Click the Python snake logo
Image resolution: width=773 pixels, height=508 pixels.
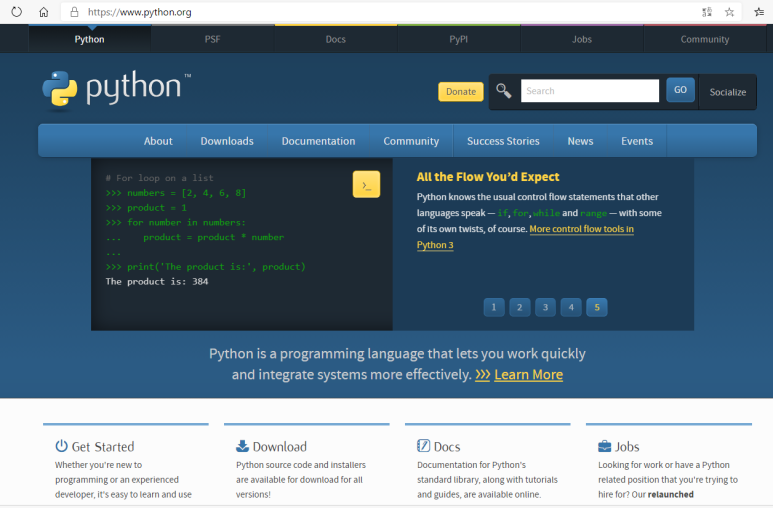(60, 89)
